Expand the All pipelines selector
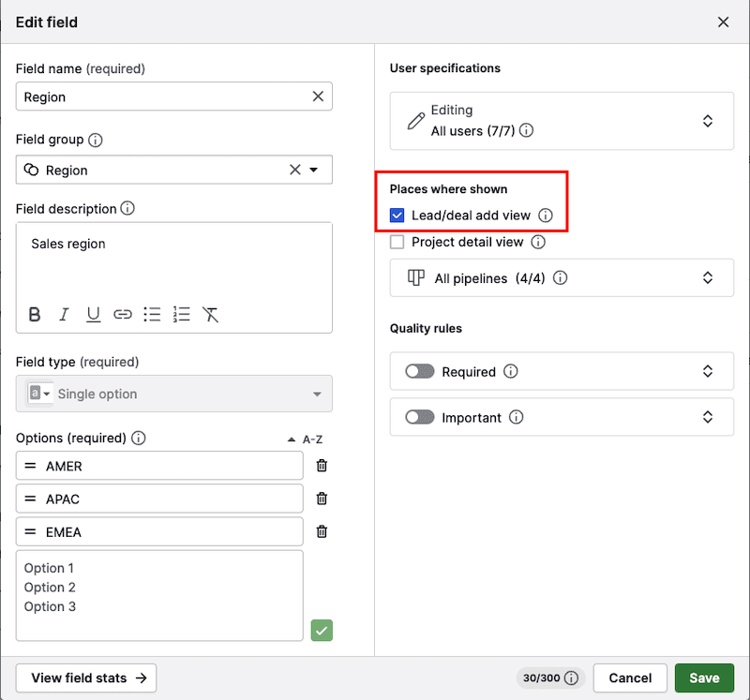 click(x=708, y=278)
